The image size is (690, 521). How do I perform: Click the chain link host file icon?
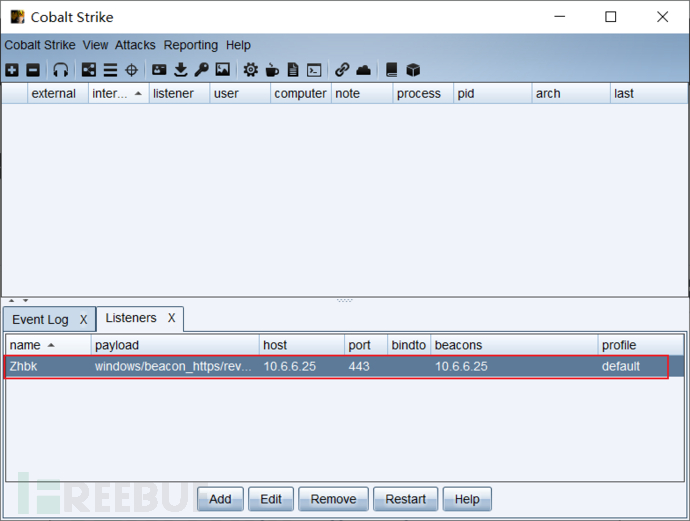(x=342, y=70)
